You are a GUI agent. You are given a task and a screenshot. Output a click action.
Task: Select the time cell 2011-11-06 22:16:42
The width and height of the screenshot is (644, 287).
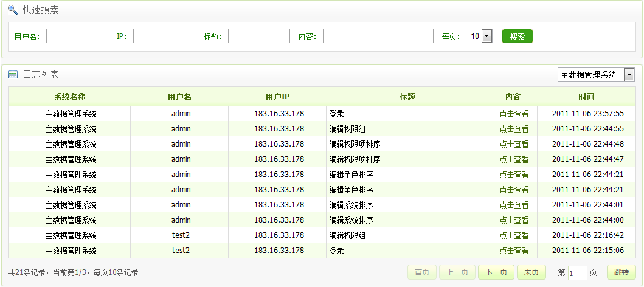tap(587, 235)
